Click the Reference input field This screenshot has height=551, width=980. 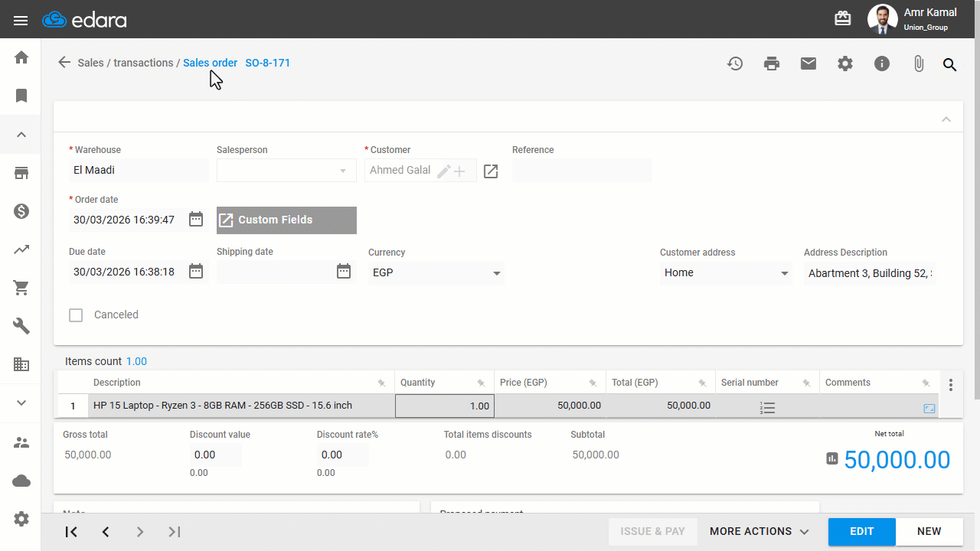582,170
